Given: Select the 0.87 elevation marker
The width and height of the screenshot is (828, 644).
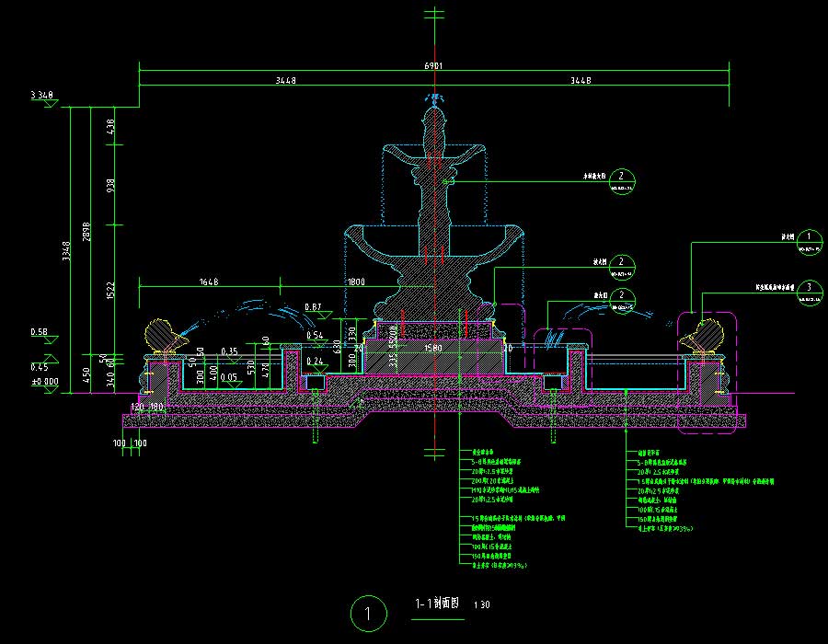Looking at the screenshot, I should click(313, 307).
